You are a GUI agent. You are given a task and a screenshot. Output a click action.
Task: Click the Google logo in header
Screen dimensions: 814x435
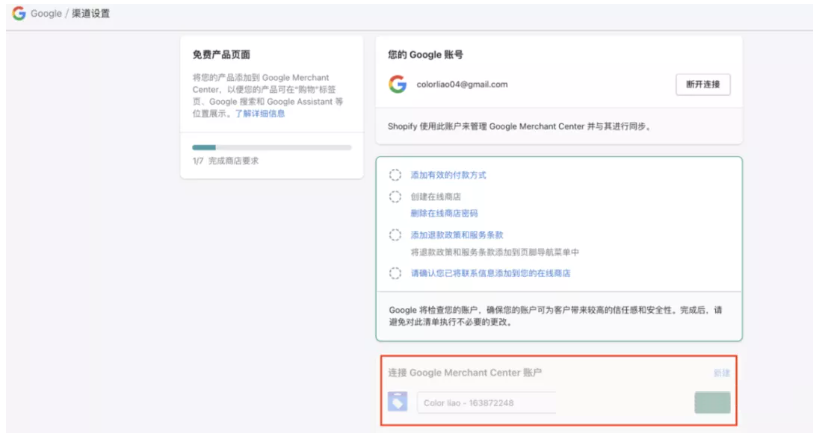click(19, 13)
